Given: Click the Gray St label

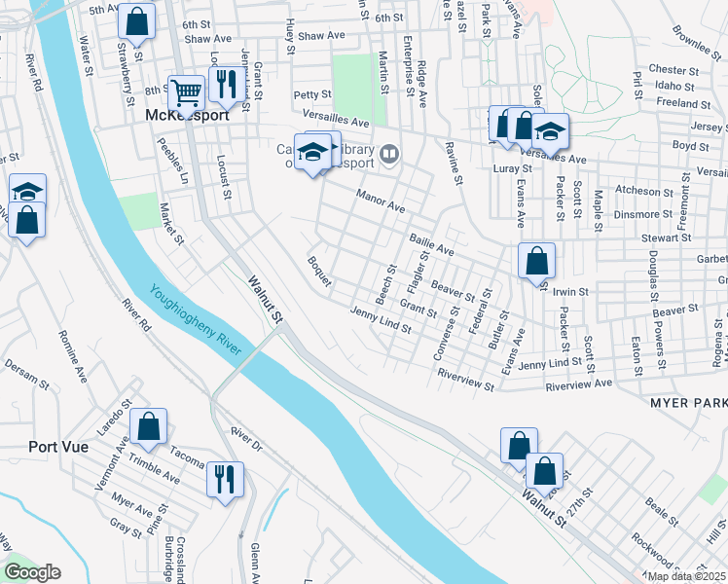Looking at the screenshot, I should point(126,529).
